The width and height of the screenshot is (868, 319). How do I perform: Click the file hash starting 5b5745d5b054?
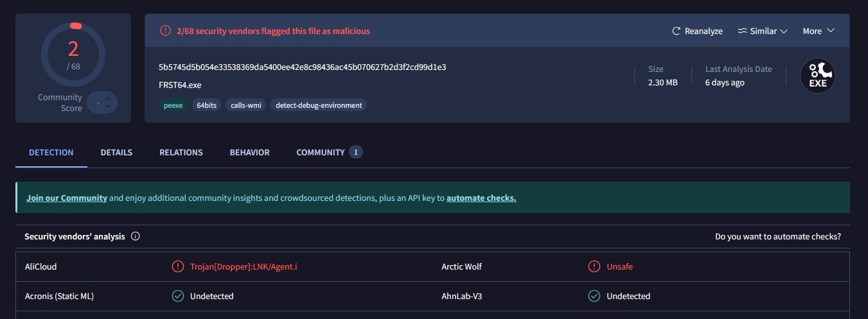coord(303,67)
